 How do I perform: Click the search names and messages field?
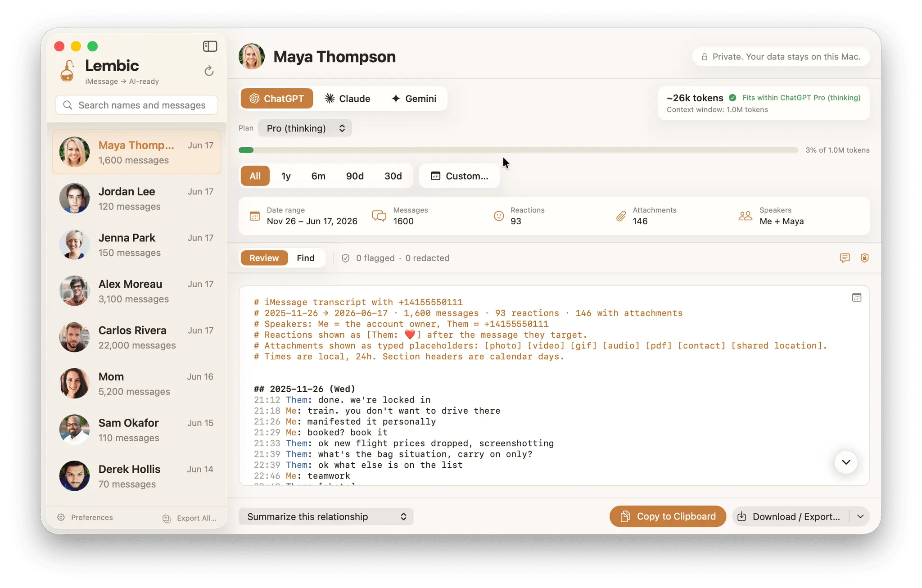pyautogui.click(x=136, y=105)
